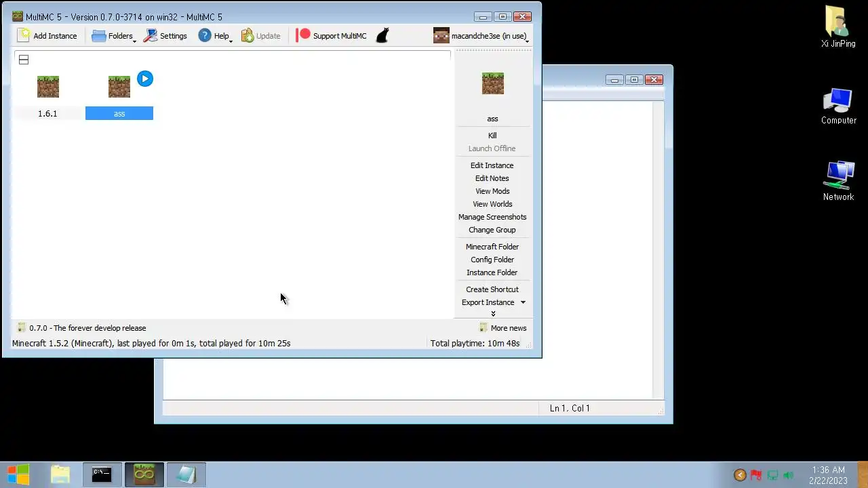This screenshot has height=488, width=868.
Task: Open View Mods
Action: pyautogui.click(x=492, y=191)
